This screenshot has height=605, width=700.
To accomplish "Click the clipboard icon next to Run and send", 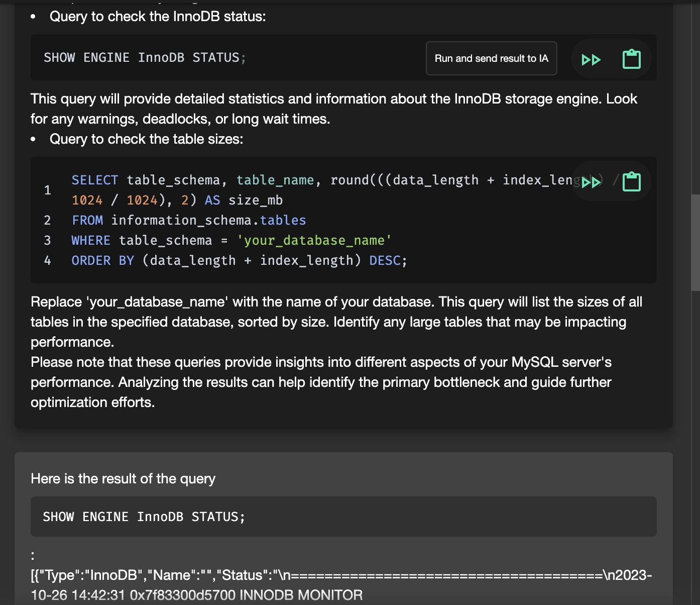I will pyautogui.click(x=632, y=58).
